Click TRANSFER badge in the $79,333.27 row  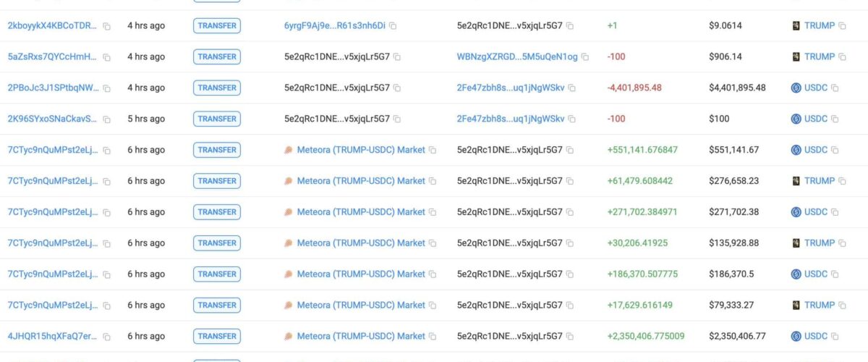coord(217,305)
